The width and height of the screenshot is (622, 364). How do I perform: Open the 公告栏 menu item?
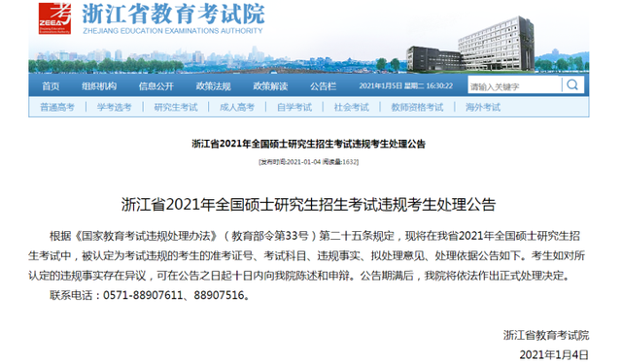point(324,86)
